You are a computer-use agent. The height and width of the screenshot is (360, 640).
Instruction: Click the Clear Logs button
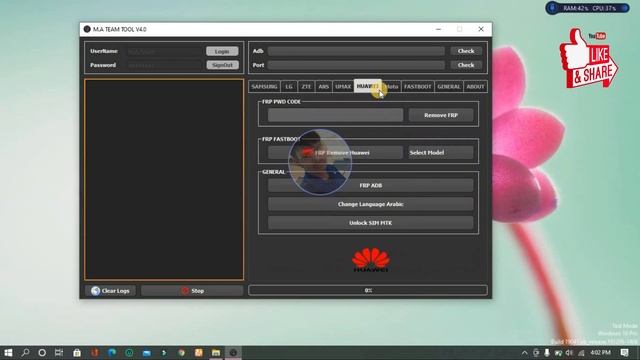(110, 291)
